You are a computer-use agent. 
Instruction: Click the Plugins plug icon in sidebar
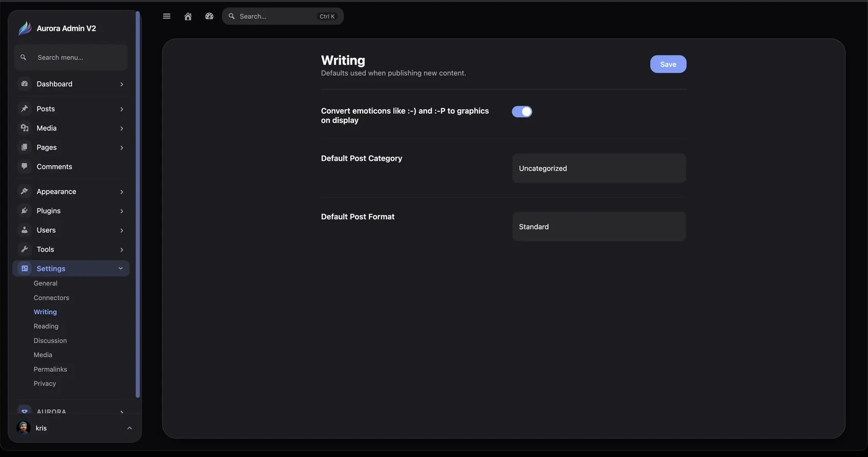[24, 211]
